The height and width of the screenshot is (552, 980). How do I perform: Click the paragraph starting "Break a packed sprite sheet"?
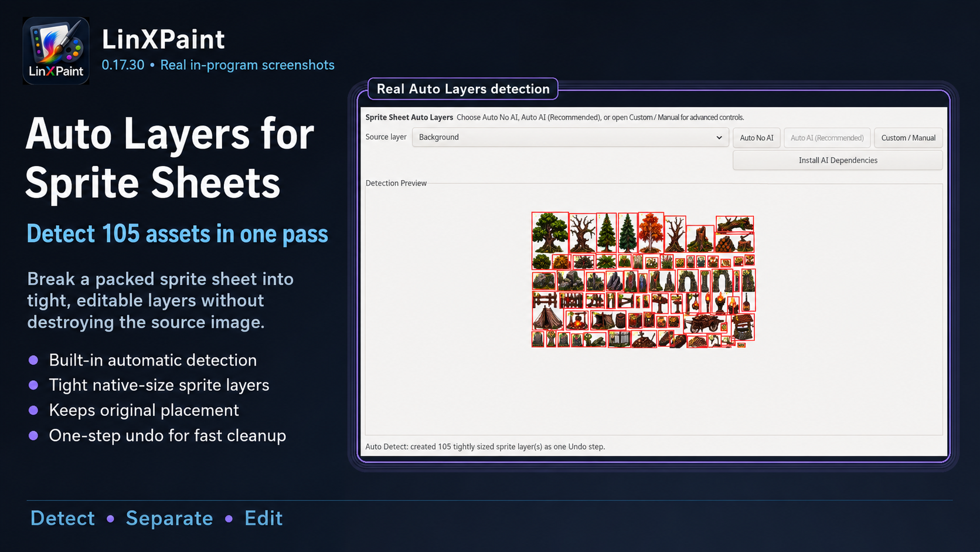click(161, 300)
